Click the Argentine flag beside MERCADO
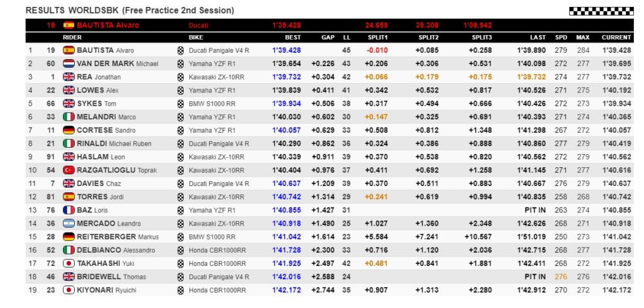The height and width of the screenshot is (308, 644). pos(67,223)
